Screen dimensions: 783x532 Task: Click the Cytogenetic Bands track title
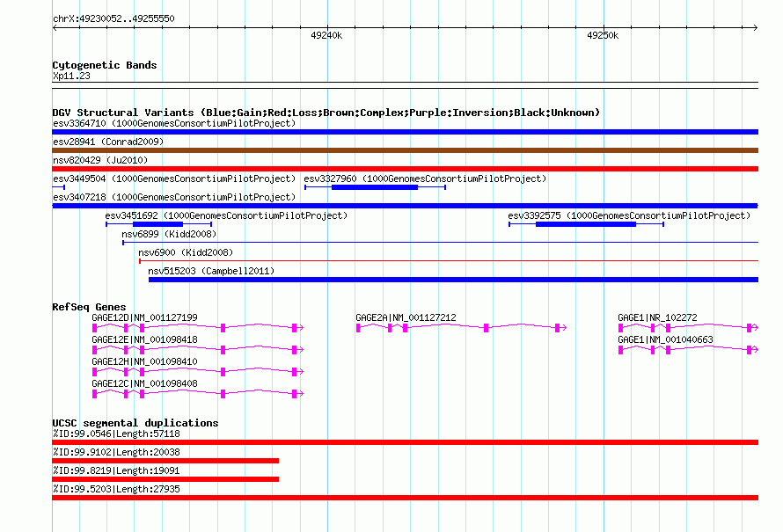point(105,65)
